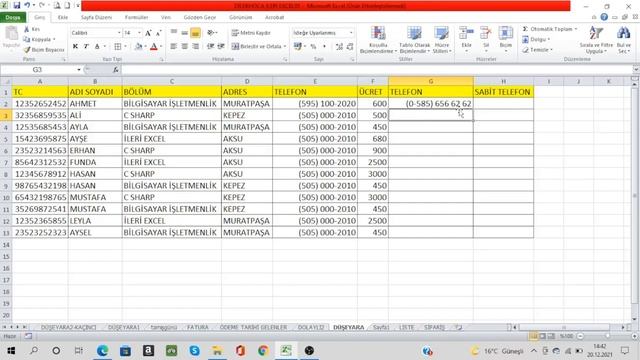Open the Calibri font name dropdown
Image resolution: width=640 pixels, height=360 pixels.
point(119,33)
